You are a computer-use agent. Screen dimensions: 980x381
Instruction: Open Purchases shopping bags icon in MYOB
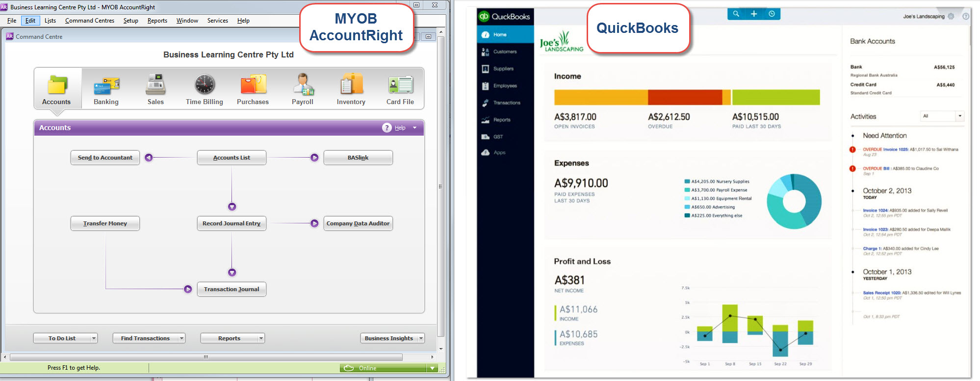click(253, 84)
